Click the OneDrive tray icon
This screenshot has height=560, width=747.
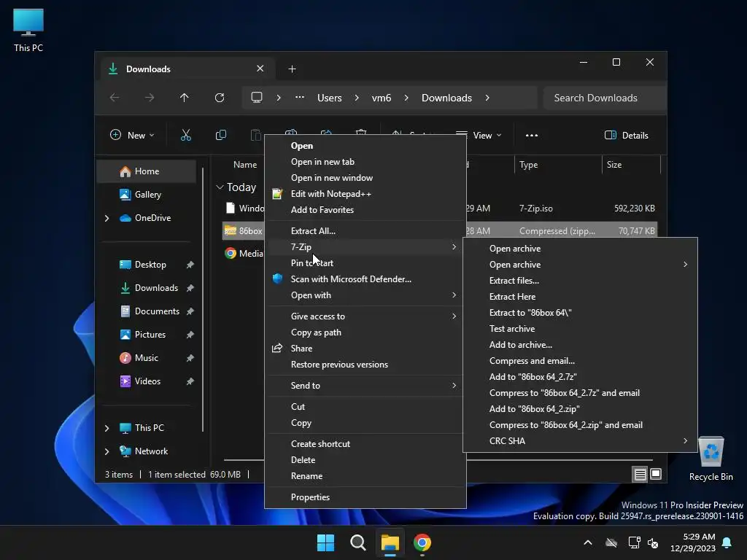611,542
